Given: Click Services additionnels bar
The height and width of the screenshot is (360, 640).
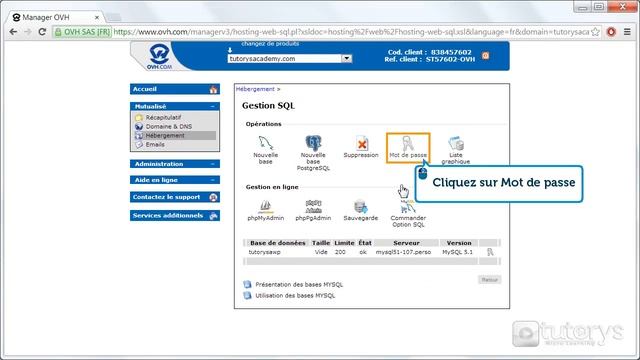Looking at the screenshot, I should click(175, 216).
